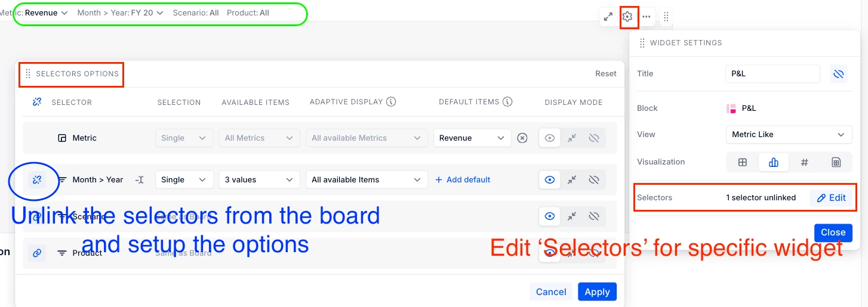Open the widget more options menu
868x307 pixels.
647,17
